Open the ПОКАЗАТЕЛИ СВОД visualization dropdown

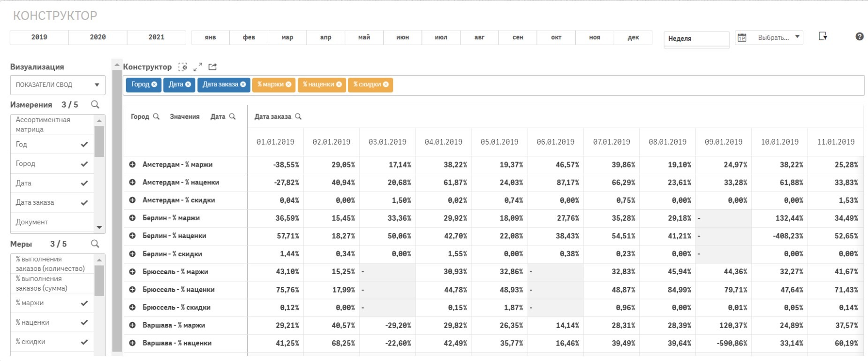coord(57,85)
